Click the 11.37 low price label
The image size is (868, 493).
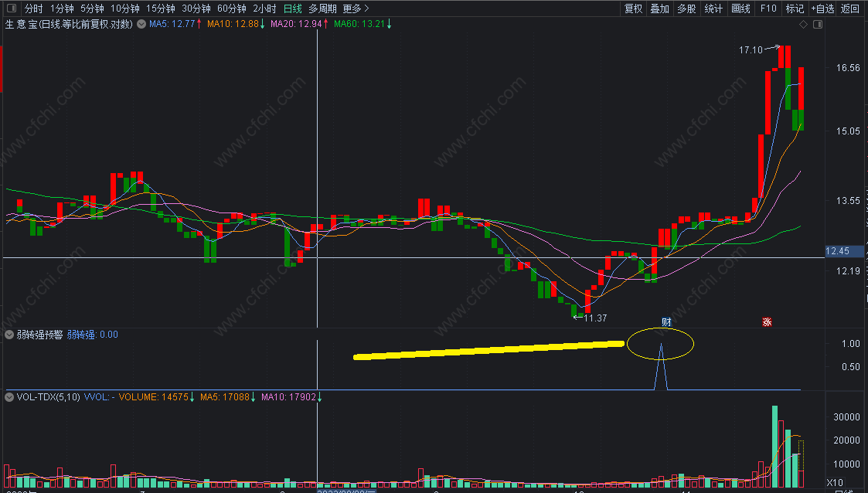coord(596,318)
